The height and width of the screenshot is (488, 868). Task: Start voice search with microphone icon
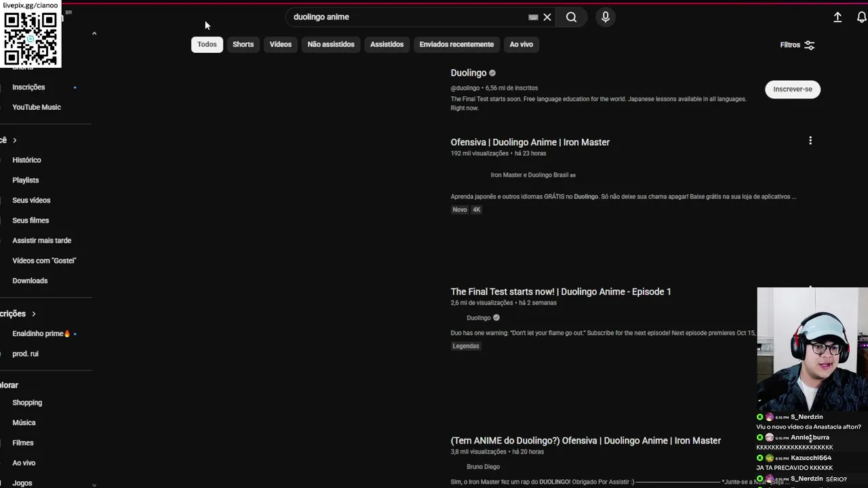point(606,17)
